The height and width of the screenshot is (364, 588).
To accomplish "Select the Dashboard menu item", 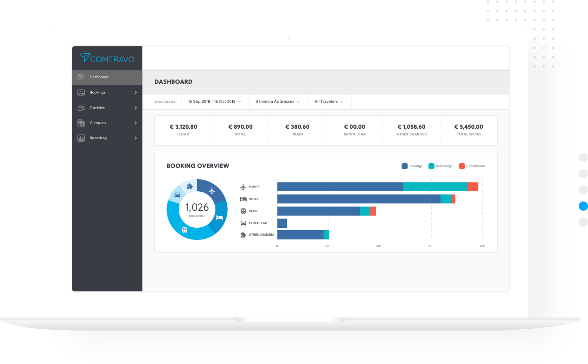I will (99, 77).
